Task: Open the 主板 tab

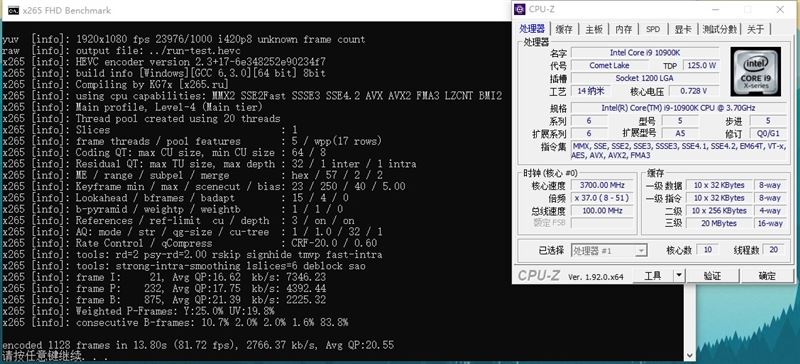Action: pyautogui.click(x=593, y=29)
